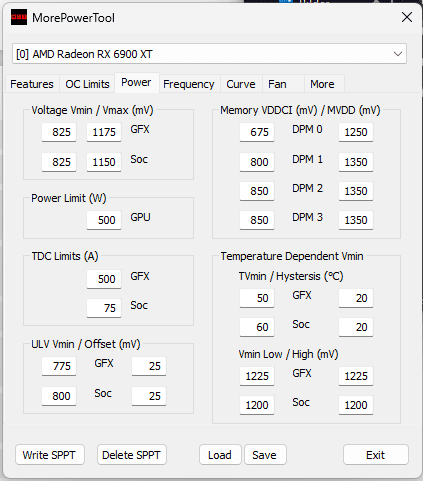Click the 'DPM 0' label
Screen dimensions: 423x481
(307, 129)
